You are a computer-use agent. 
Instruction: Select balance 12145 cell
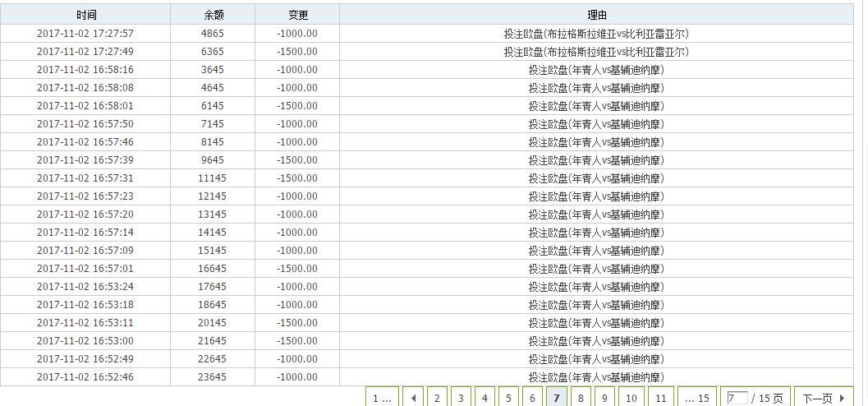[213, 196]
